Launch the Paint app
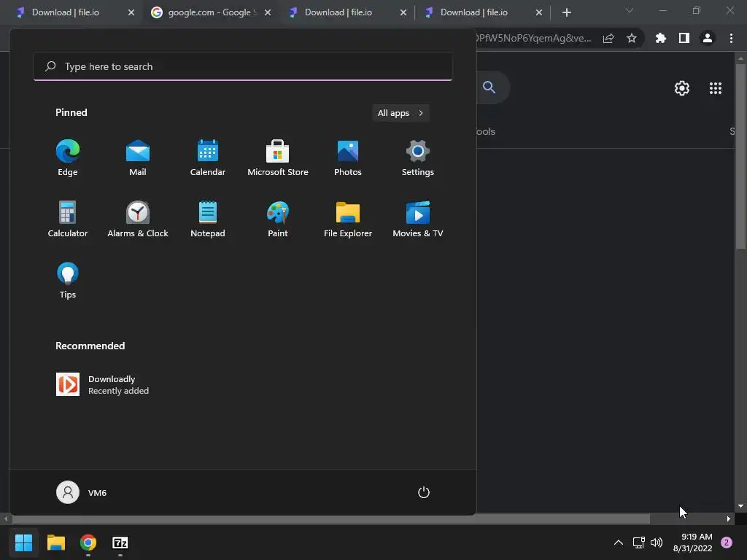 [278, 219]
